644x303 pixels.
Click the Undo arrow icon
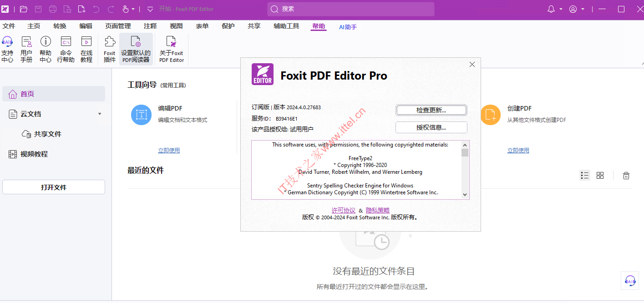(x=96, y=9)
